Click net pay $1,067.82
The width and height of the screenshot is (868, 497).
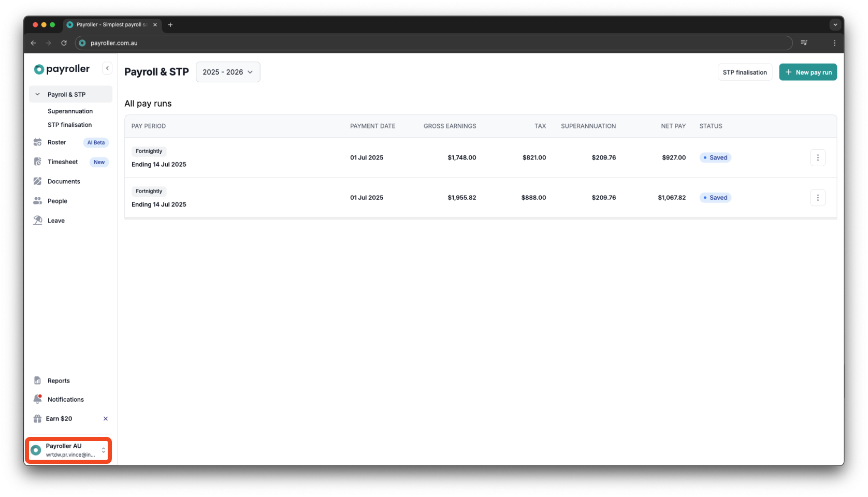click(672, 197)
